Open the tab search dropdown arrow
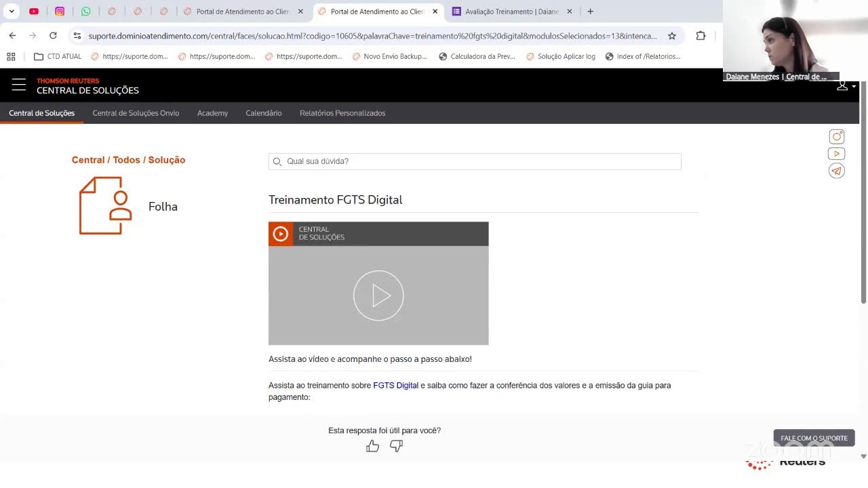 click(12, 12)
